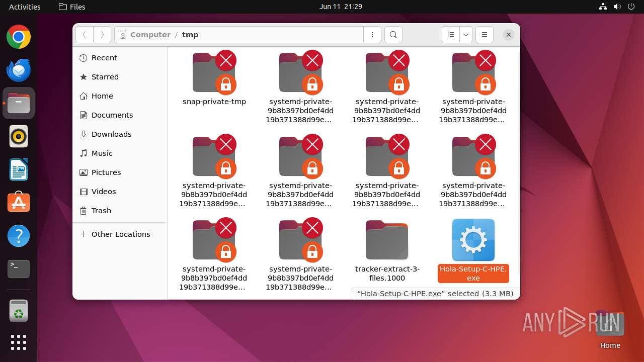Viewport: 644px width, 362px height.
Task: Show applications grid in the dock
Action: coord(19,342)
